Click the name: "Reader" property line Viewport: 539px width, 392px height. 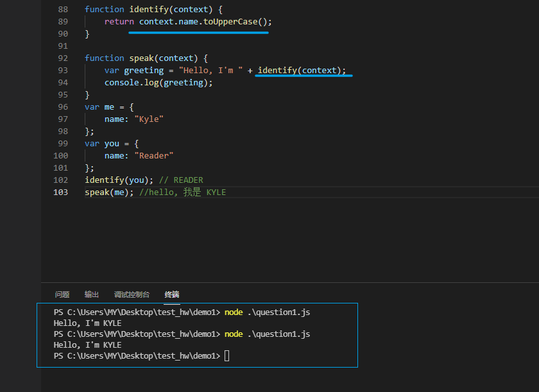click(x=139, y=156)
